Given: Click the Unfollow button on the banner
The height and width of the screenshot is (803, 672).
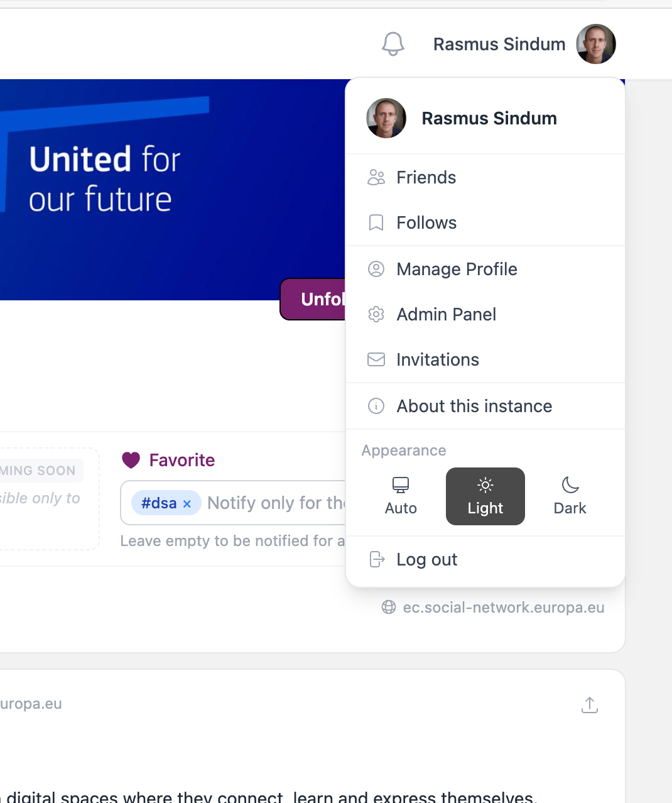Looking at the screenshot, I should pyautogui.click(x=314, y=299).
